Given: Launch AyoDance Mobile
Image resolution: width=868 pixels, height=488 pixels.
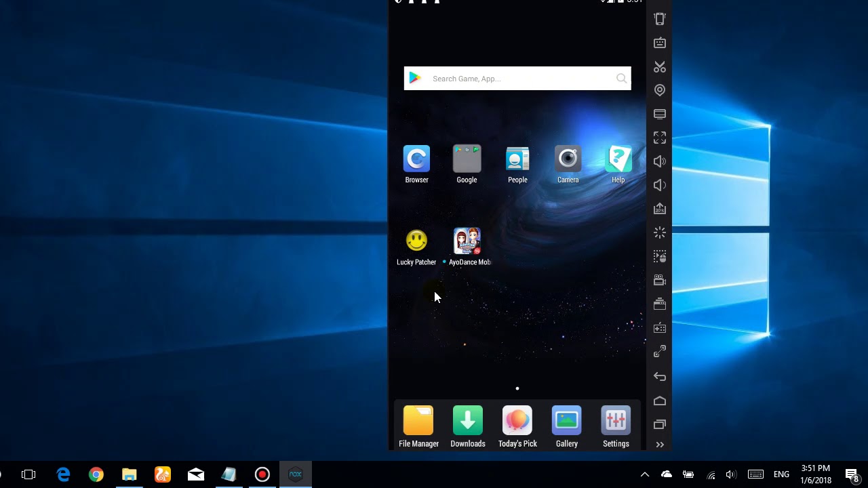Looking at the screenshot, I should coord(467,241).
